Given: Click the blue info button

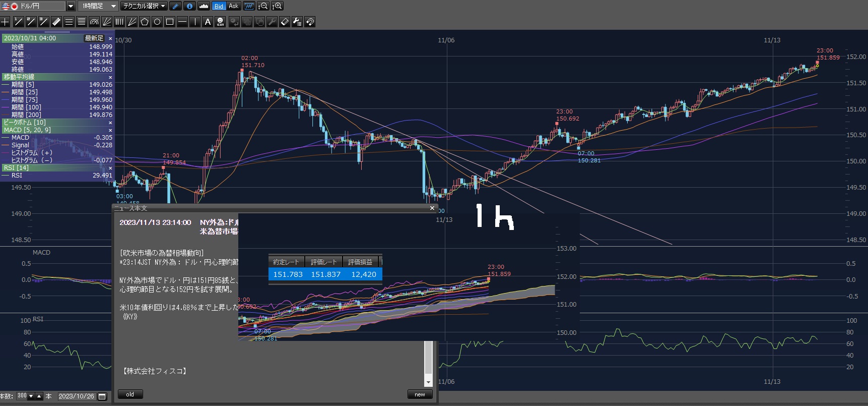Looking at the screenshot, I should pyautogui.click(x=189, y=6).
